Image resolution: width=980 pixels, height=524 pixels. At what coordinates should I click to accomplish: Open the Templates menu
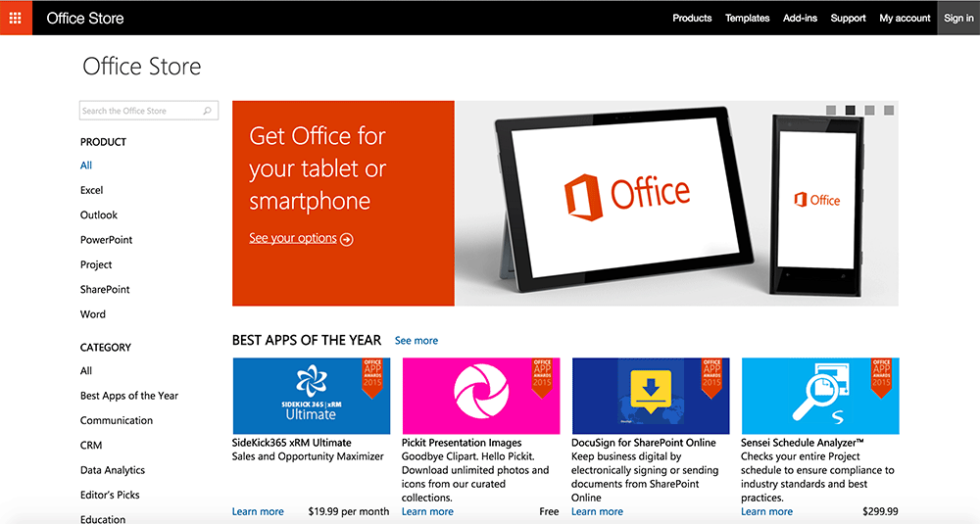pyautogui.click(x=747, y=18)
